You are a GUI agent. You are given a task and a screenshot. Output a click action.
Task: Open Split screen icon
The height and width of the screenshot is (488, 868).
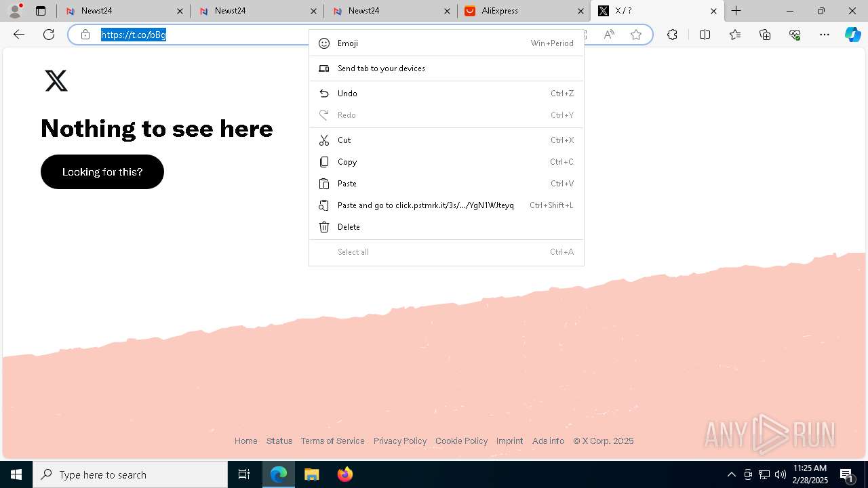point(705,35)
